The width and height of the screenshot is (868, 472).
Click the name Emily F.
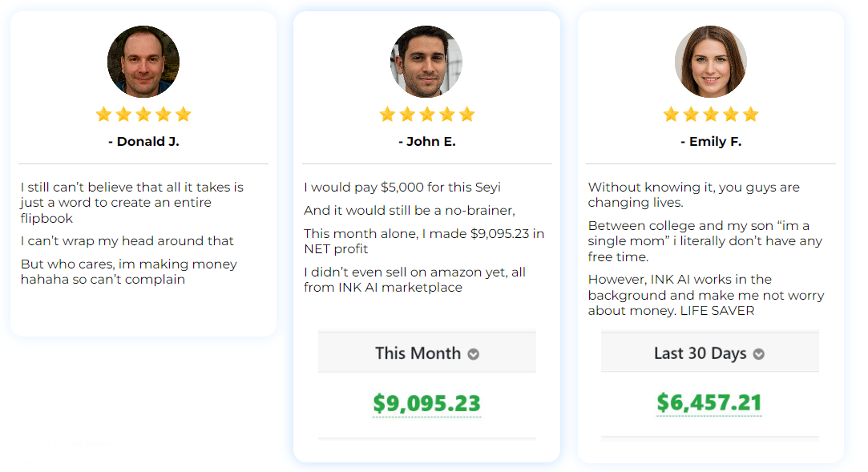click(x=711, y=142)
